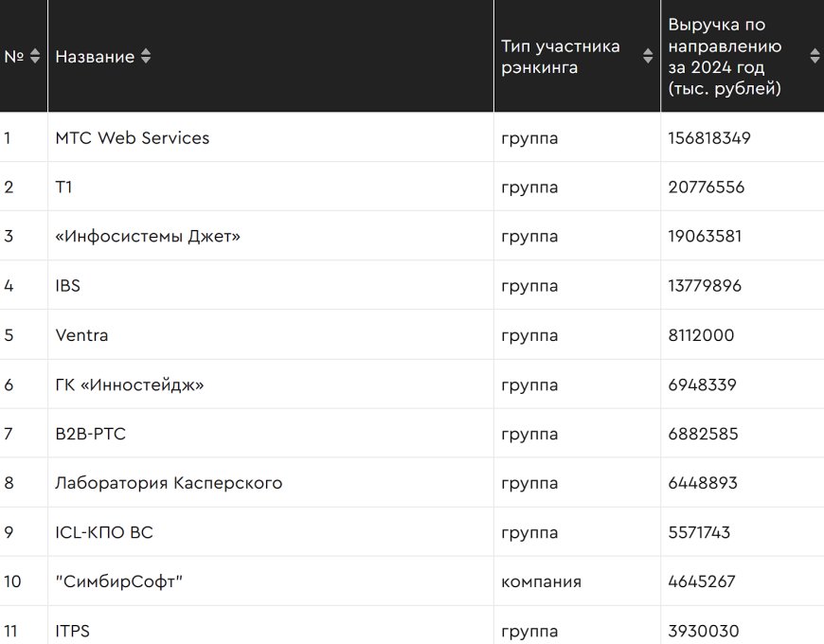Click компания type in СимбирСофт row
The image size is (824, 644).
(x=541, y=582)
